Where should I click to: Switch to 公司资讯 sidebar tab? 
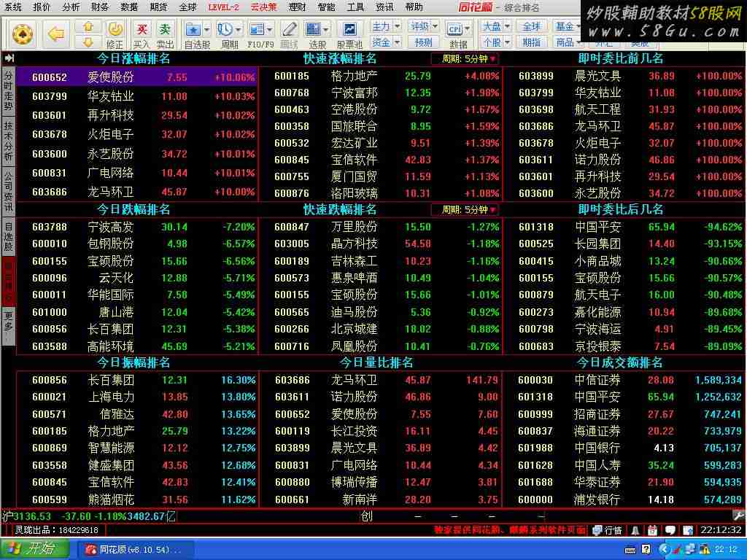[8, 190]
